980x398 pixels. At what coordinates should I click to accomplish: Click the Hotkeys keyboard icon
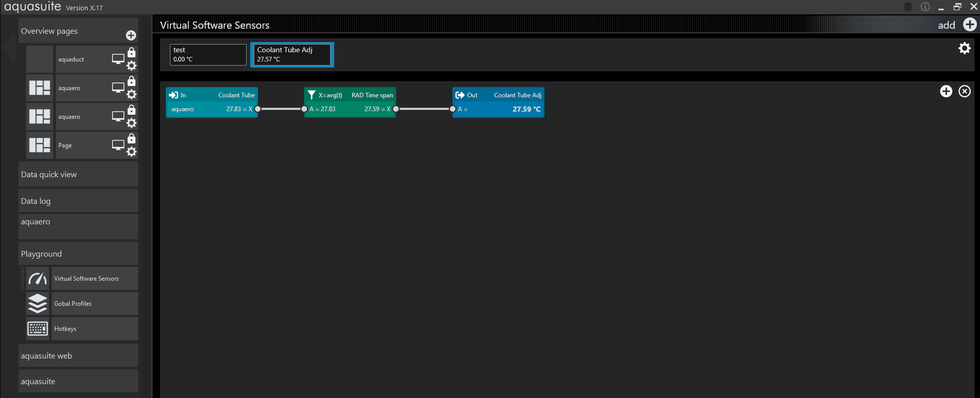point(38,329)
